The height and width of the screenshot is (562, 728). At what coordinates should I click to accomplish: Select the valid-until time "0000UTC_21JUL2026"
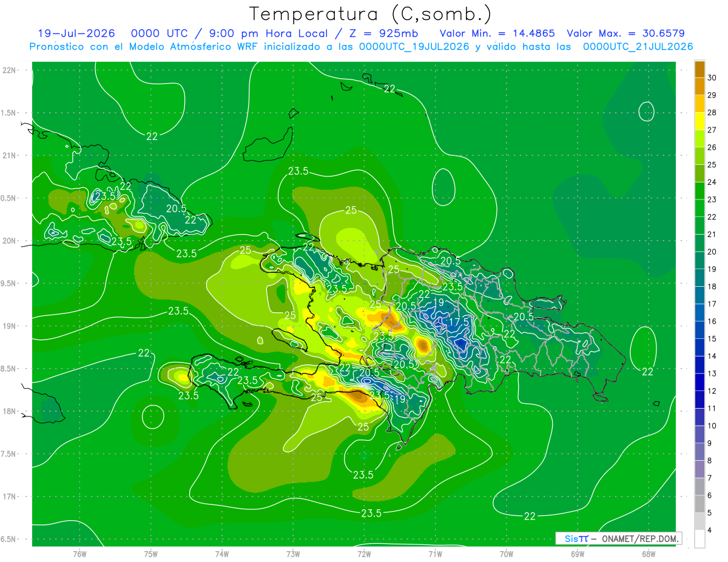[x=638, y=47]
